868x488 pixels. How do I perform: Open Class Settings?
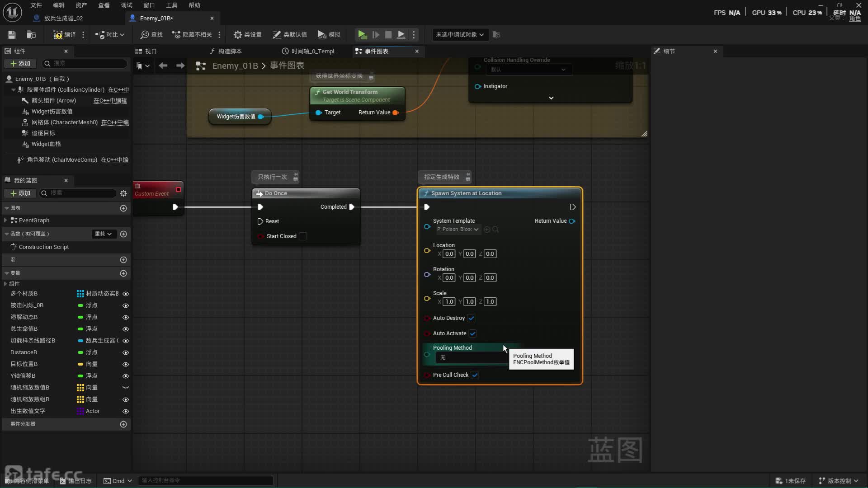[x=247, y=35]
